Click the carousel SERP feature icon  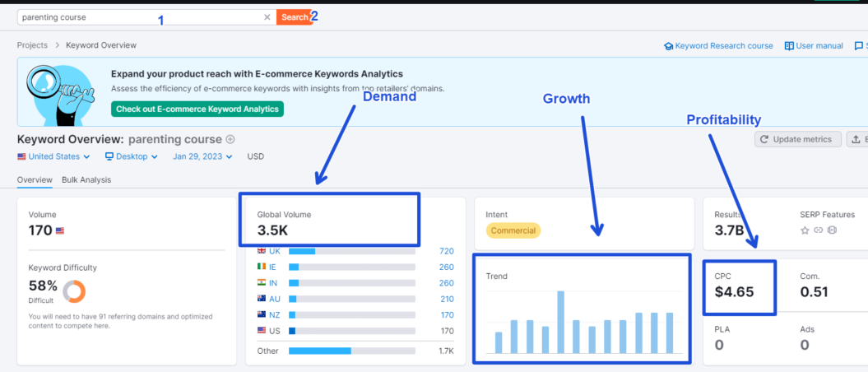tap(832, 230)
